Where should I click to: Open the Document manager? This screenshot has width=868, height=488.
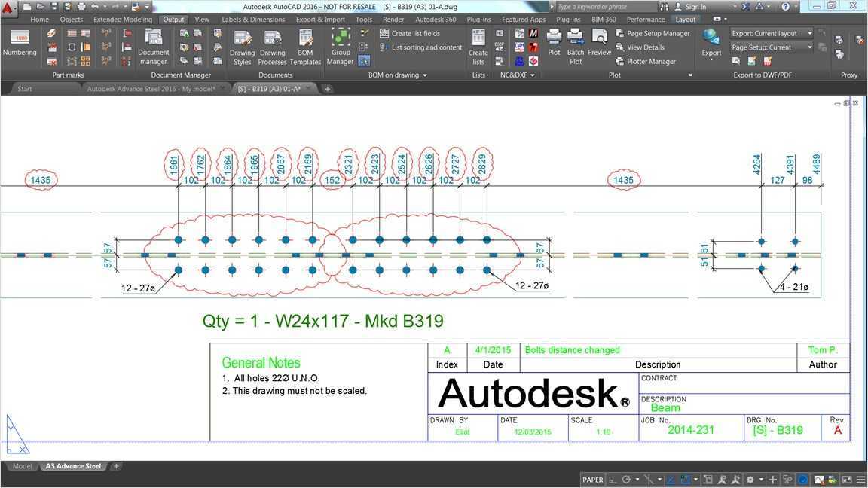point(154,47)
